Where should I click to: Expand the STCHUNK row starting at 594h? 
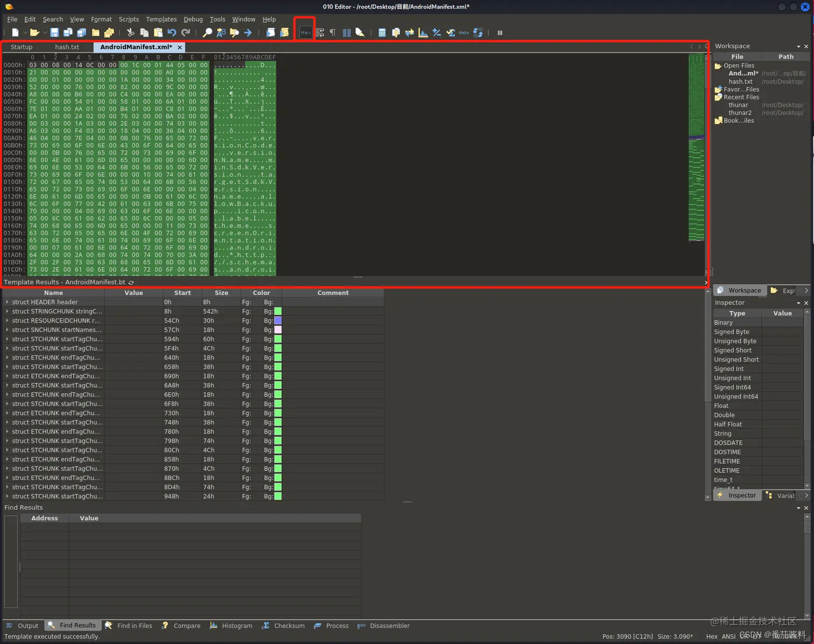7,339
